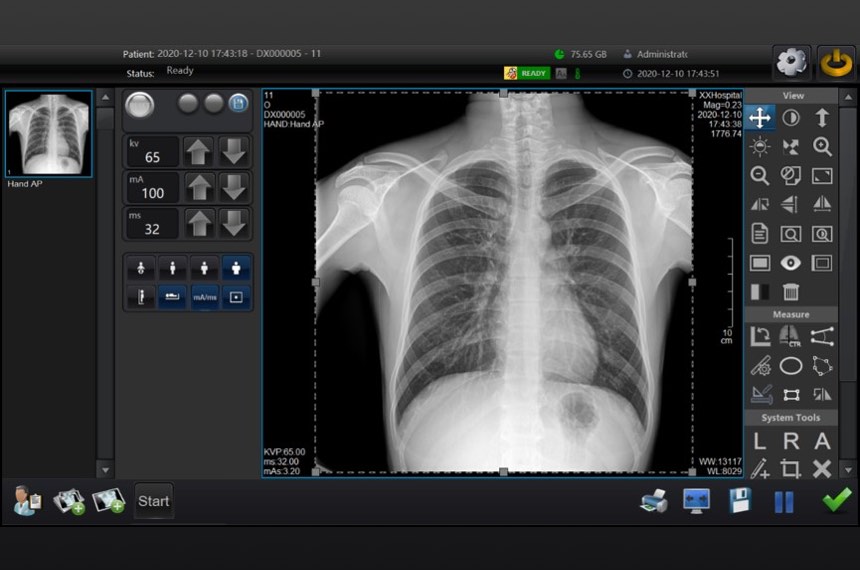Select the pan/move tool in View panel
This screenshot has height=570, width=860.
pyautogui.click(x=760, y=118)
